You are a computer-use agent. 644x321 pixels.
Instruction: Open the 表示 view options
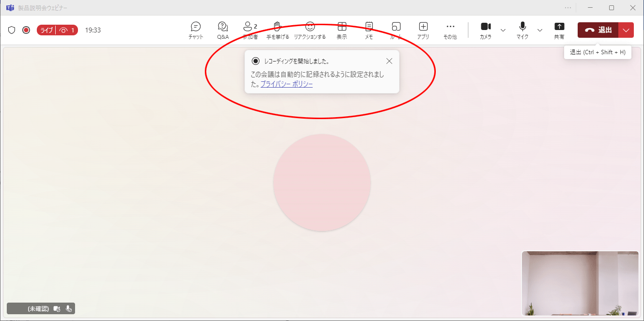tap(341, 30)
